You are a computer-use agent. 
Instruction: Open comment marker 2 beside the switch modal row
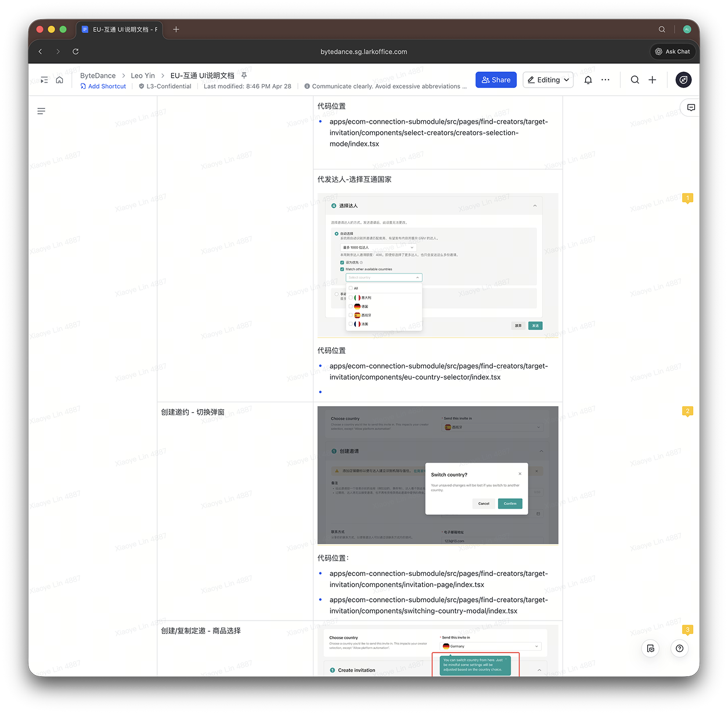click(x=688, y=412)
